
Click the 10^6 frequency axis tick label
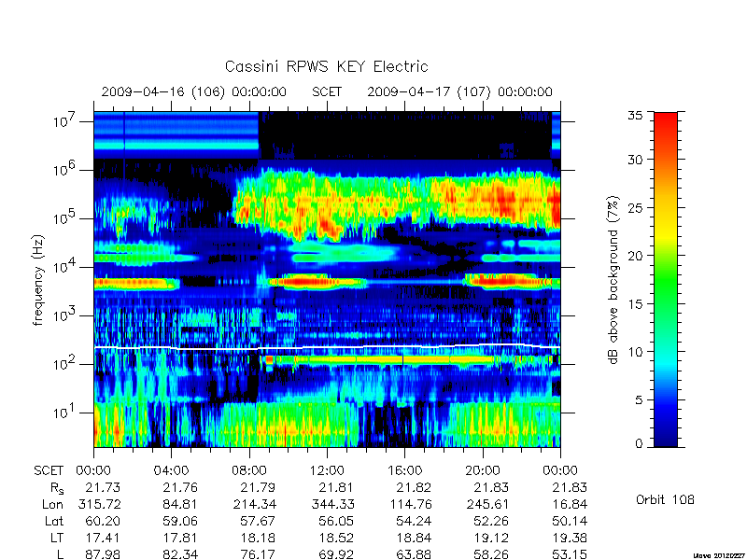[63, 169]
